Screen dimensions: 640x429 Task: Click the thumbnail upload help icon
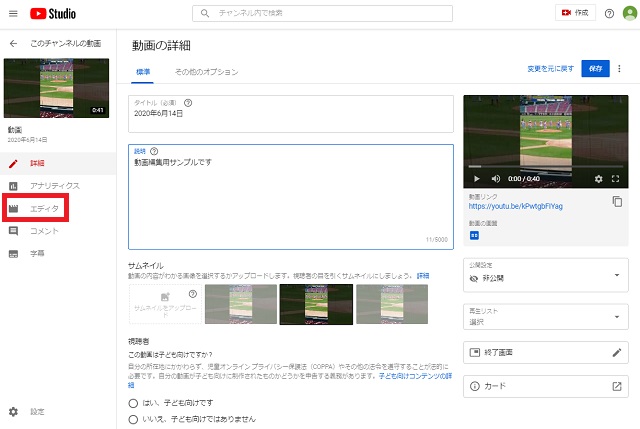[x=193, y=294]
